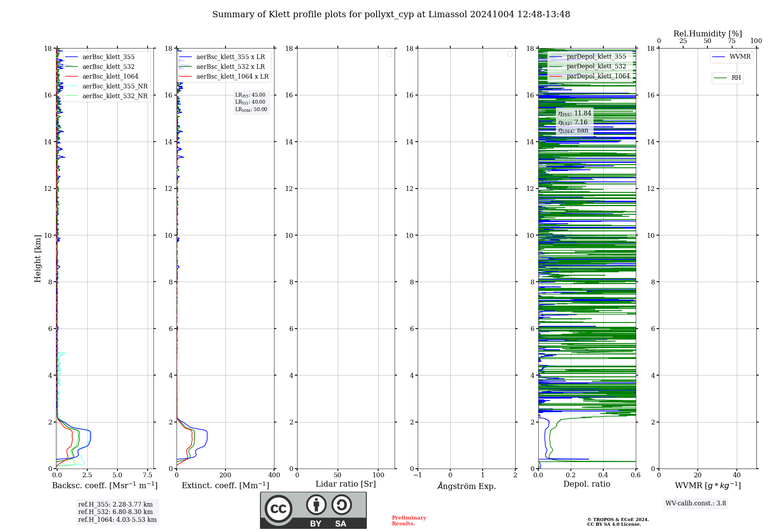Click the WVMR legend entry
The image size is (783, 532).
click(x=731, y=57)
